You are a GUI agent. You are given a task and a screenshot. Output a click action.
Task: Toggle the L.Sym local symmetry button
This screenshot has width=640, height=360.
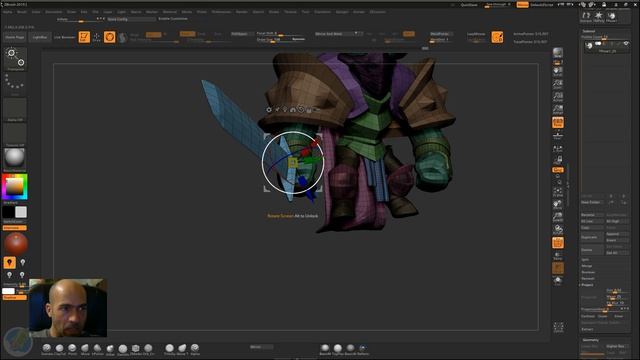[x=558, y=149]
